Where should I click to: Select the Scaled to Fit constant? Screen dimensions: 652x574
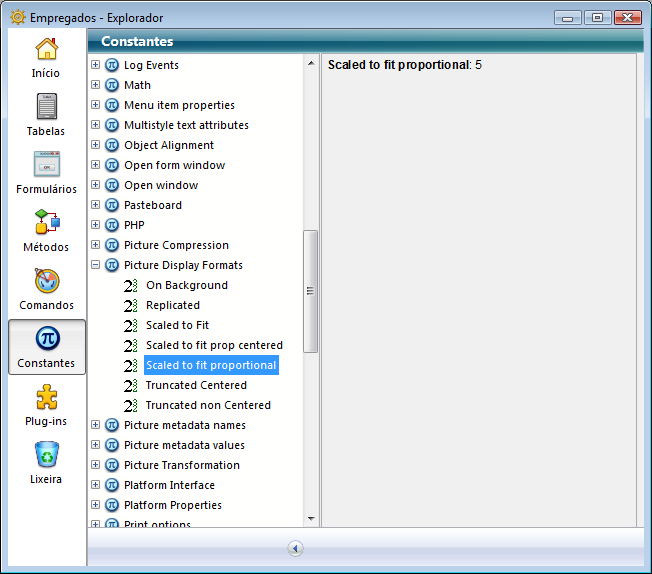[177, 325]
